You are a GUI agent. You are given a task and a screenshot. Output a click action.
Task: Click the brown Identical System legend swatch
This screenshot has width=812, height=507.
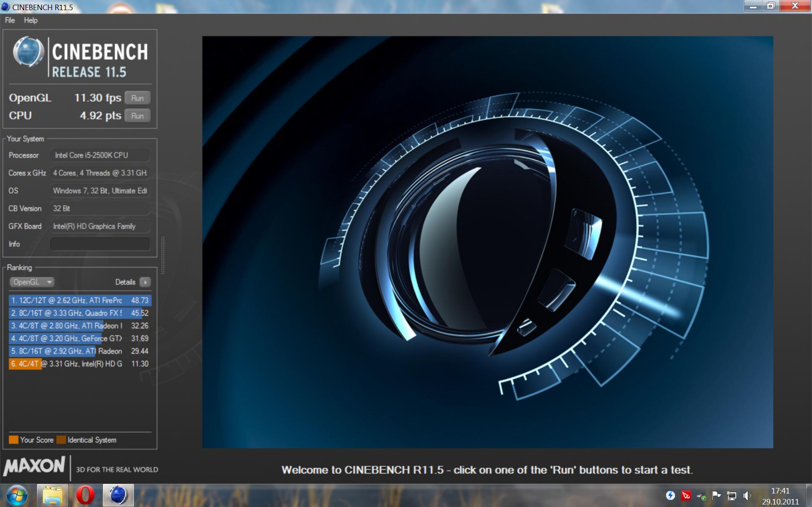(x=61, y=440)
